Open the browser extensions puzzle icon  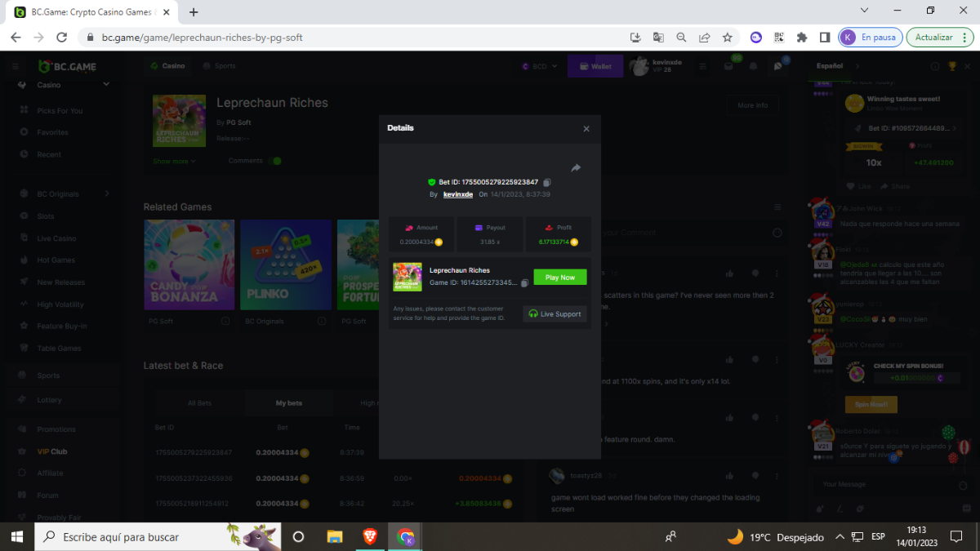click(802, 38)
